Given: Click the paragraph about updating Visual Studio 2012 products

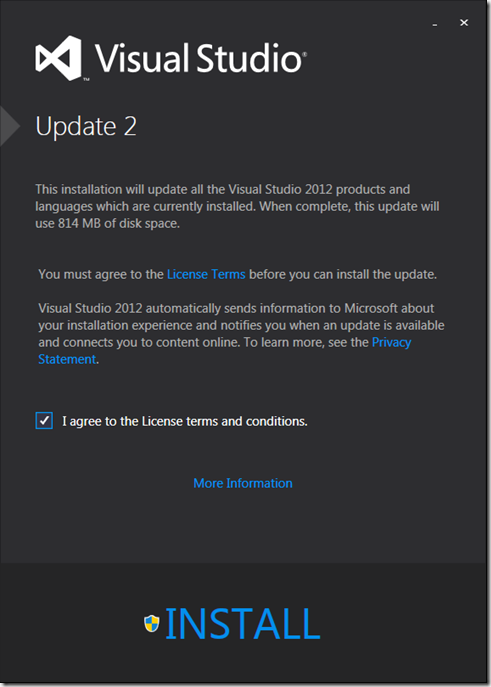Looking at the screenshot, I should coord(237,206).
